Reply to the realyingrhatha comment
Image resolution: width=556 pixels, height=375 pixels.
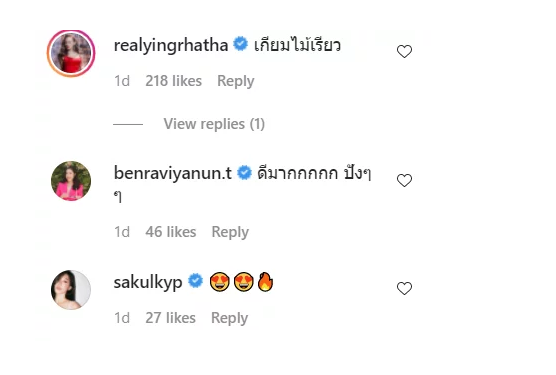(235, 81)
